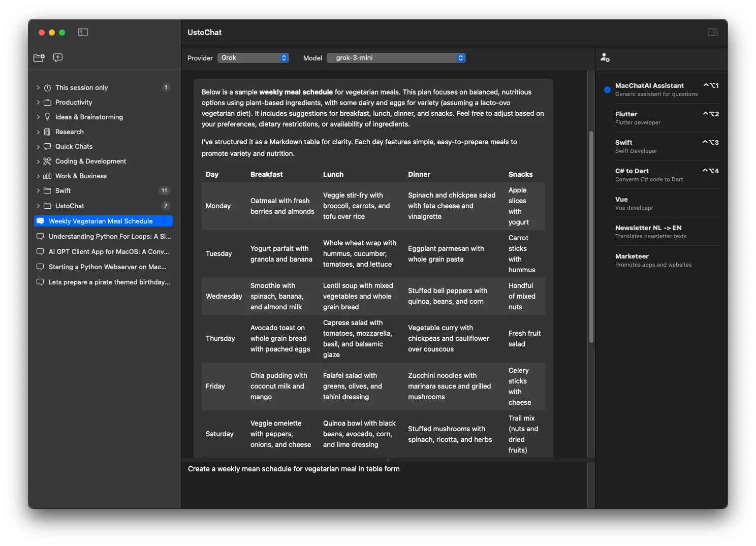The height and width of the screenshot is (546, 756).
Task: Click the This session only clock icon
Action: [47, 88]
